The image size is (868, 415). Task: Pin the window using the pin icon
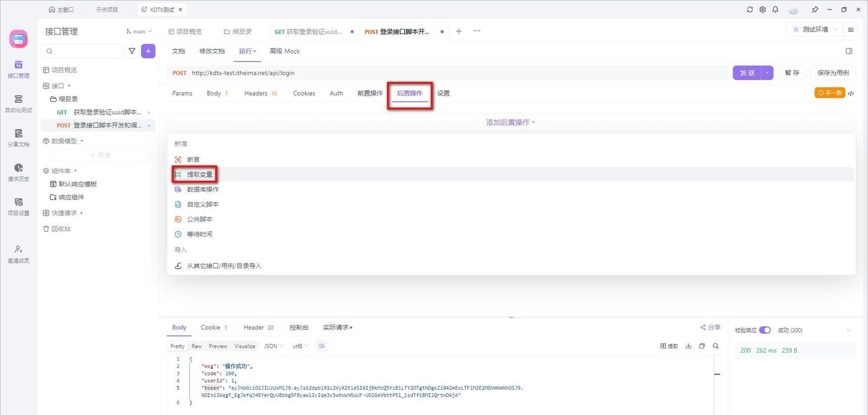(814, 9)
